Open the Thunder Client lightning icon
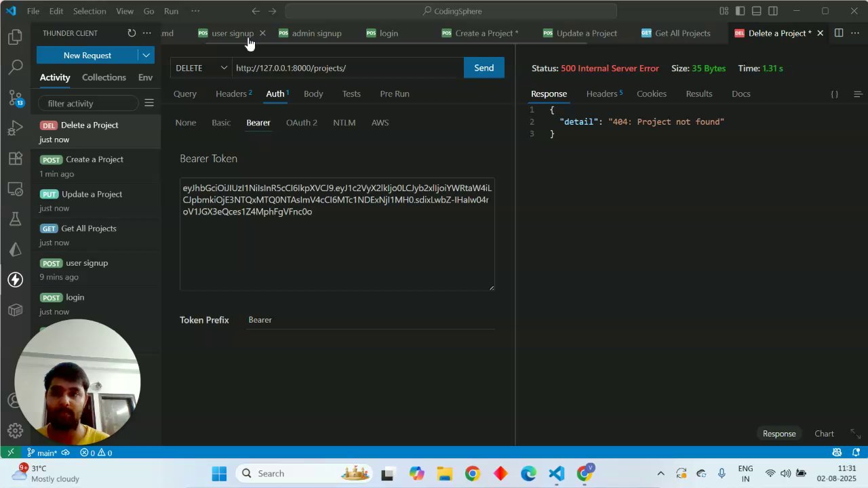The image size is (868, 488). 15,279
